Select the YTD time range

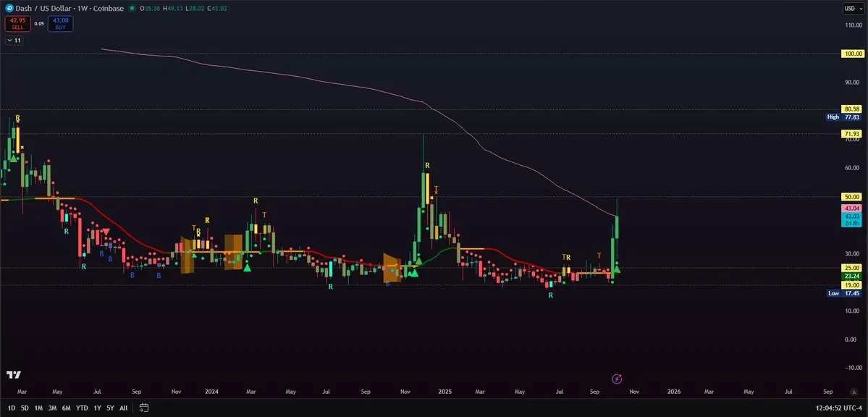click(x=82, y=408)
